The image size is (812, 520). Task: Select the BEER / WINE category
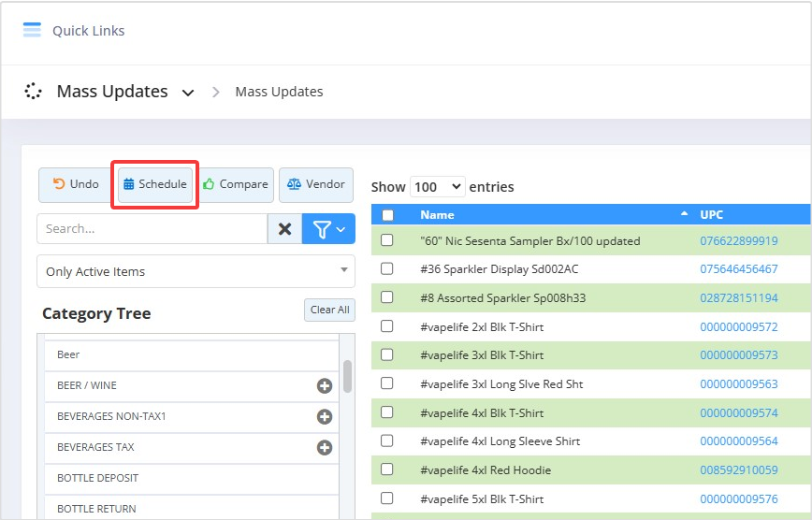coord(191,386)
